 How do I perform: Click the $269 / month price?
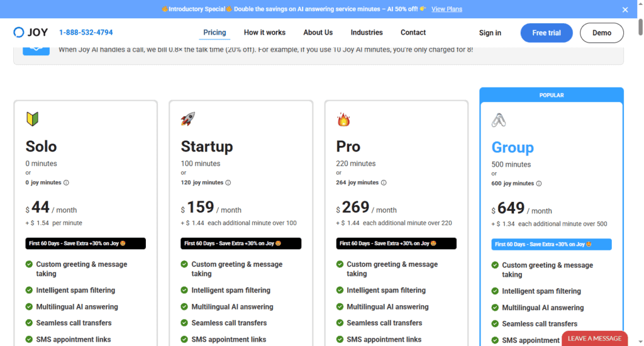click(367, 208)
